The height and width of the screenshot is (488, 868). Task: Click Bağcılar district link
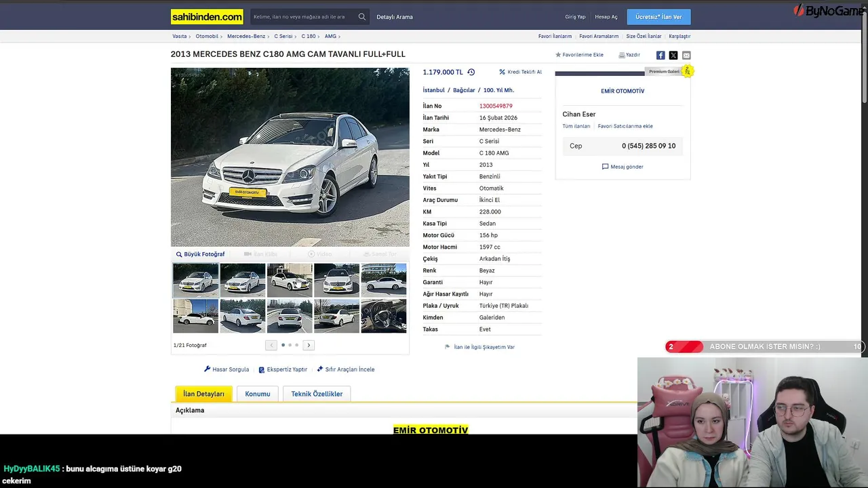(x=464, y=90)
